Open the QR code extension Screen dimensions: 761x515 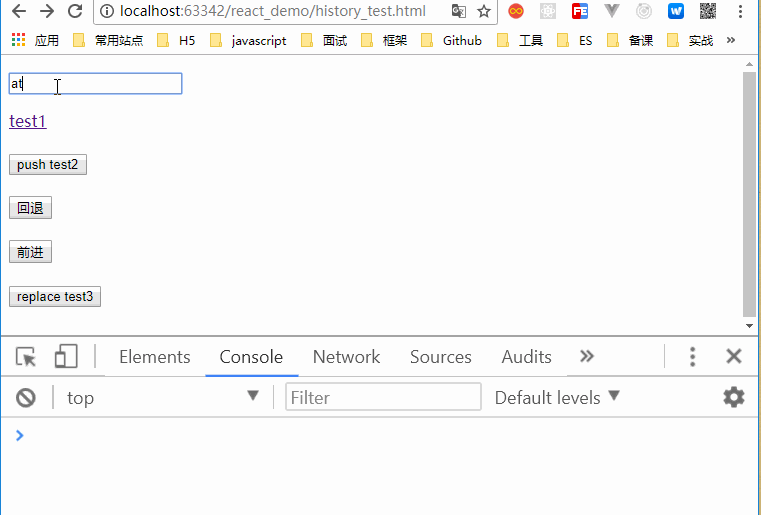707,12
